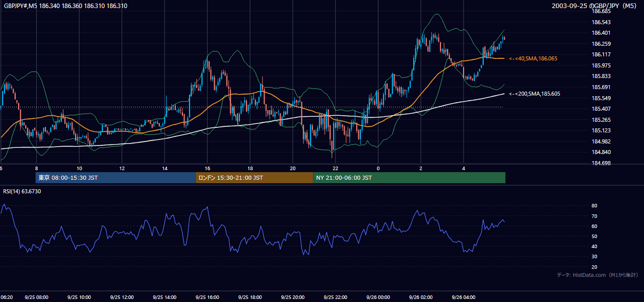Click RSI scale value 20

595,267
